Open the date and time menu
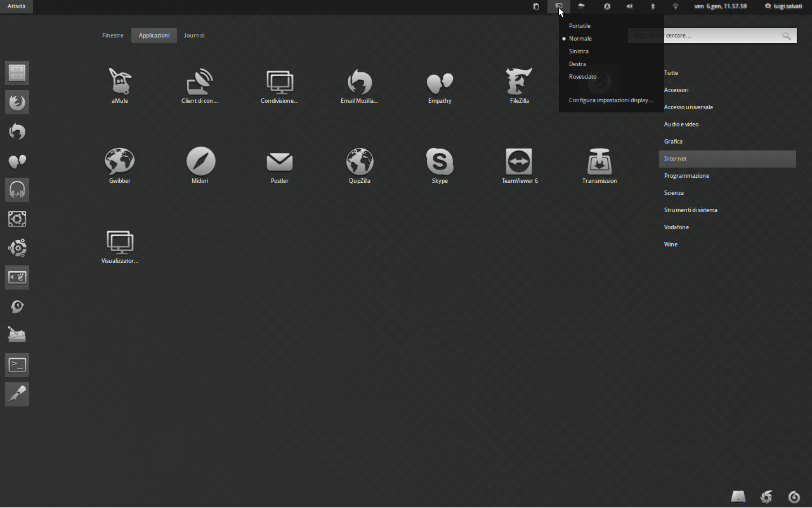Screen dimensions: 812x508 pyautogui.click(x=720, y=6)
